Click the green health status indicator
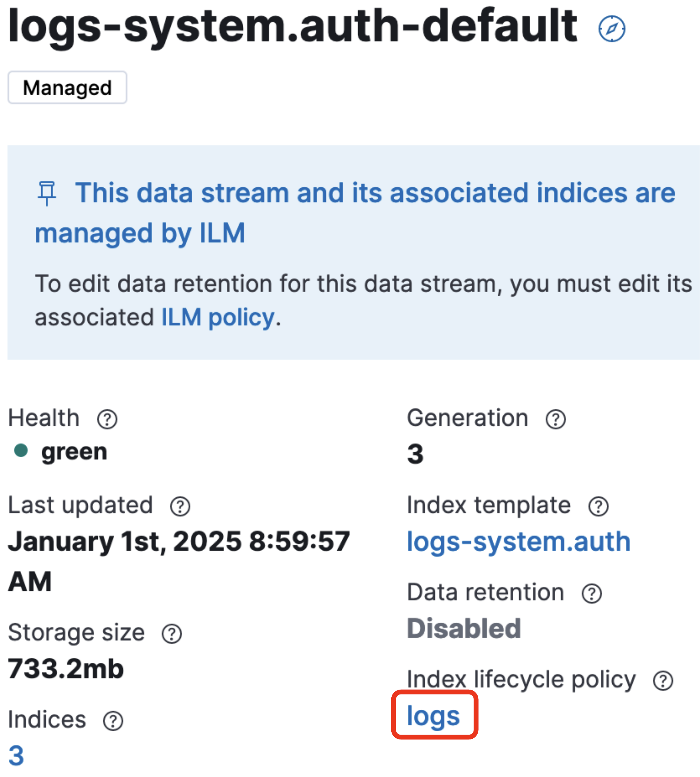700x777 pixels. (22, 450)
